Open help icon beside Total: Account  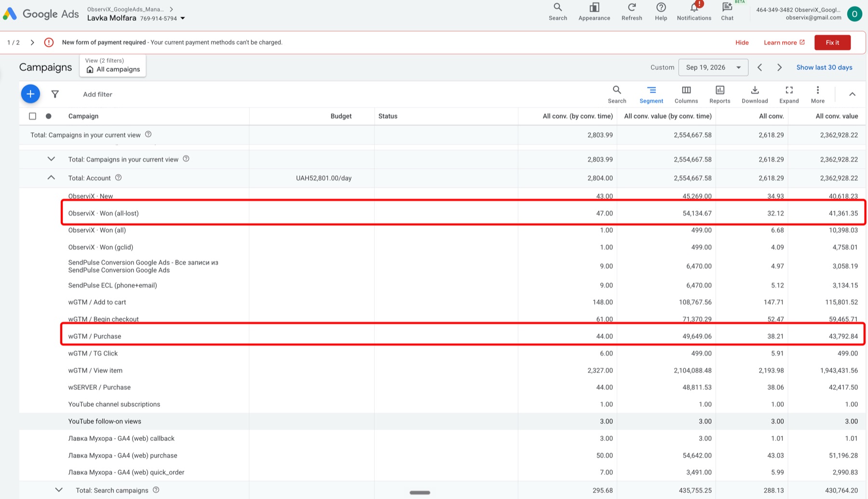pyautogui.click(x=118, y=178)
